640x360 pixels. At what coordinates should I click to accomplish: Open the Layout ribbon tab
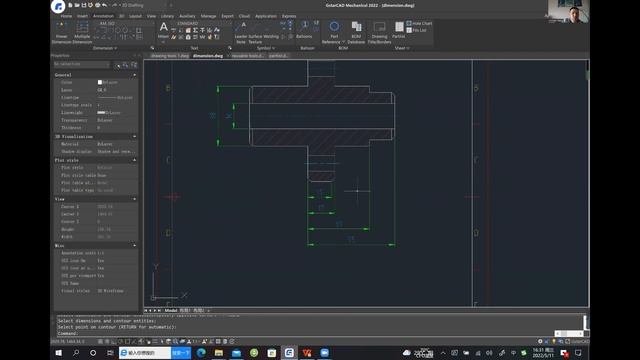[135, 16]
